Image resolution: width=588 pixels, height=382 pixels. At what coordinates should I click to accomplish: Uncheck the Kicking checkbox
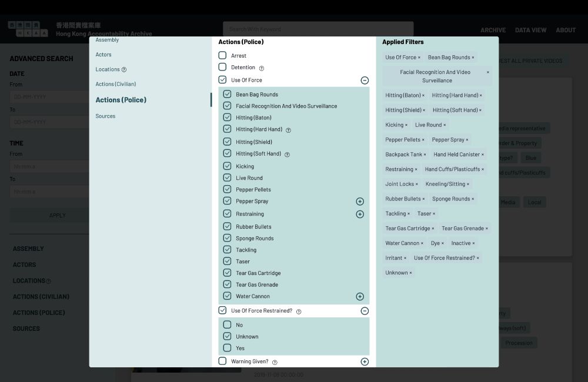[x=227, y=166]
